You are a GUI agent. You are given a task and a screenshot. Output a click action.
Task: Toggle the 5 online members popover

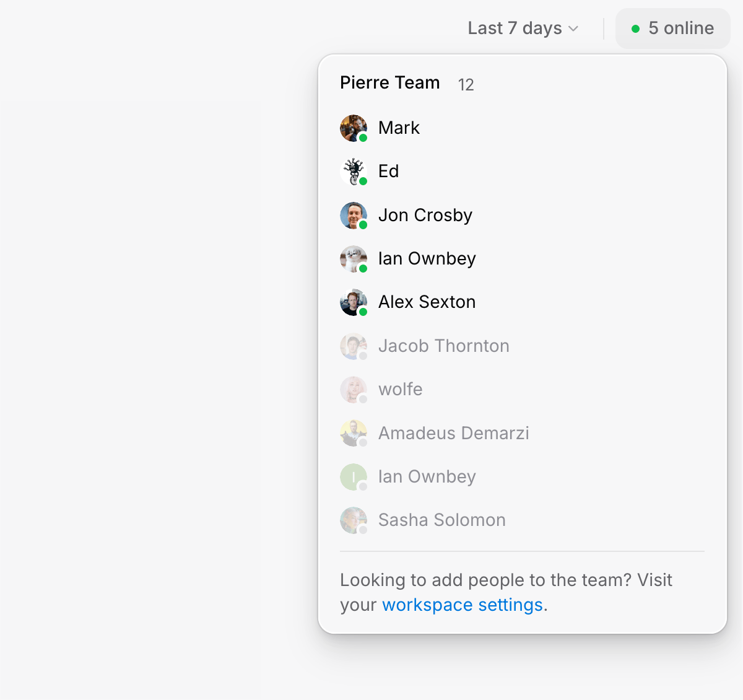tap(673, 28)
